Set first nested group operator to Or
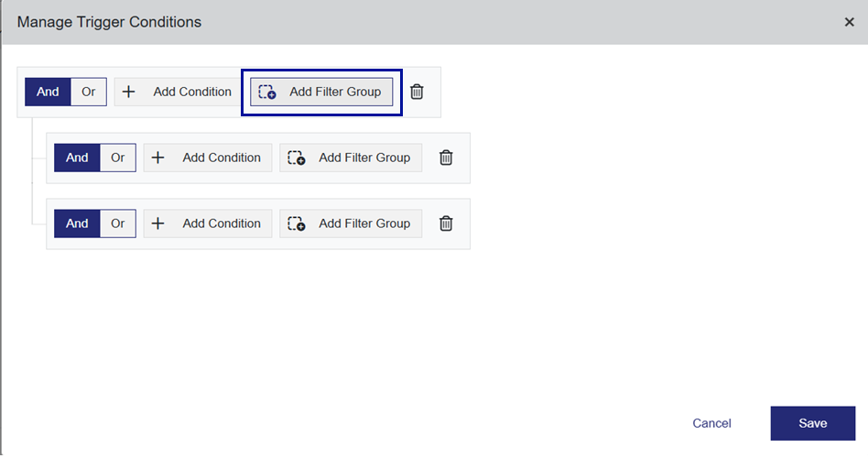 coord(118,158)
